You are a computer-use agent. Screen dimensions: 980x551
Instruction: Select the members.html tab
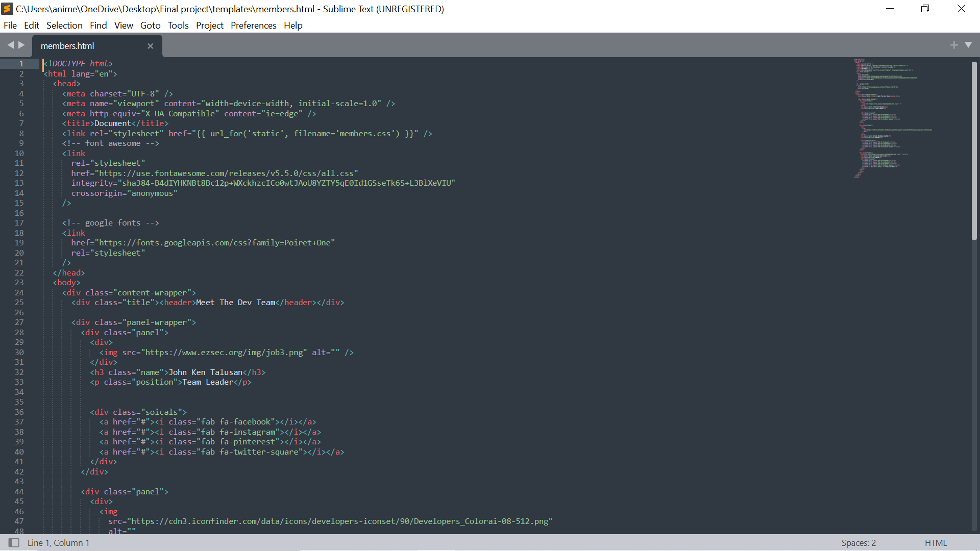coord(67,46)
